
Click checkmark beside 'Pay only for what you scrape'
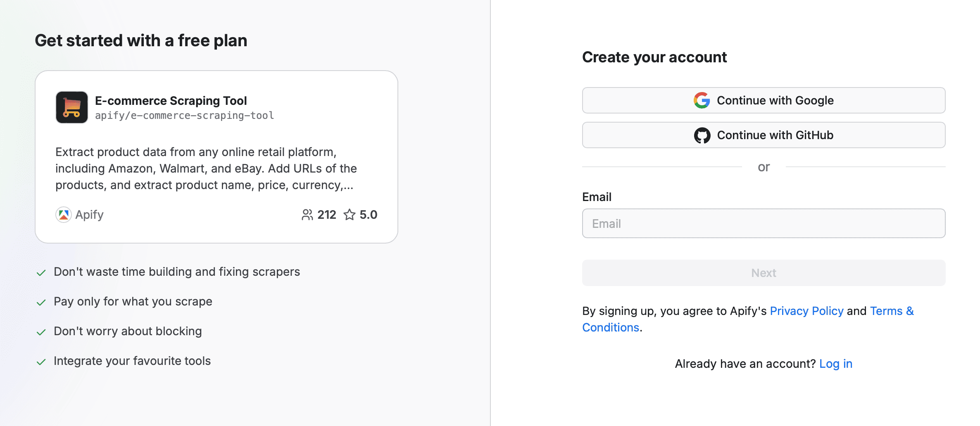(41, 303)
